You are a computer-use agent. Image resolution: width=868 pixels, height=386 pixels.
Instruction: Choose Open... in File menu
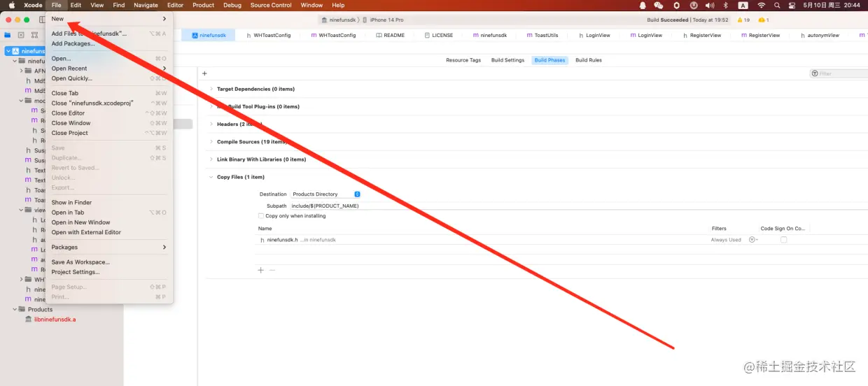click(x=109, y=59)
